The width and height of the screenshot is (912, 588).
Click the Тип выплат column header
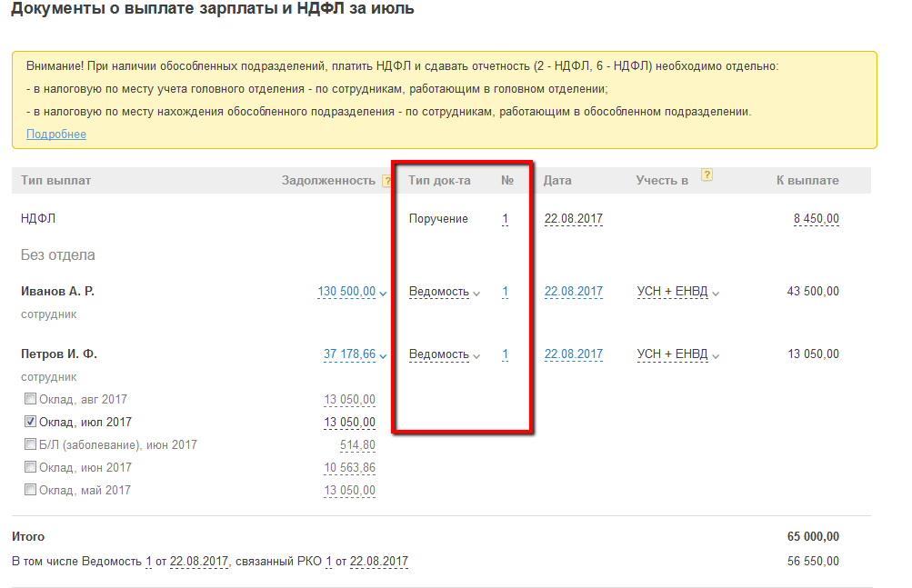(x=55, y=180)
